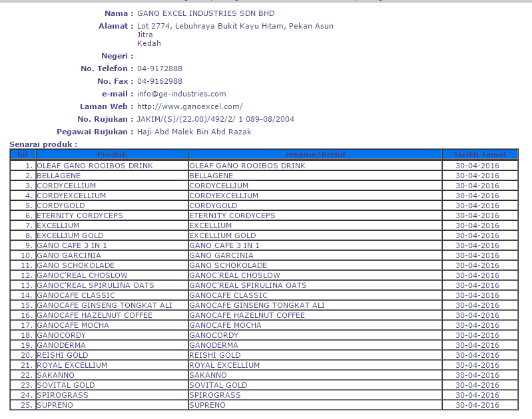This screenshot has height=419, width=532.
Task: Click the info@ge-industries.com email address
Action: point(181,94)
